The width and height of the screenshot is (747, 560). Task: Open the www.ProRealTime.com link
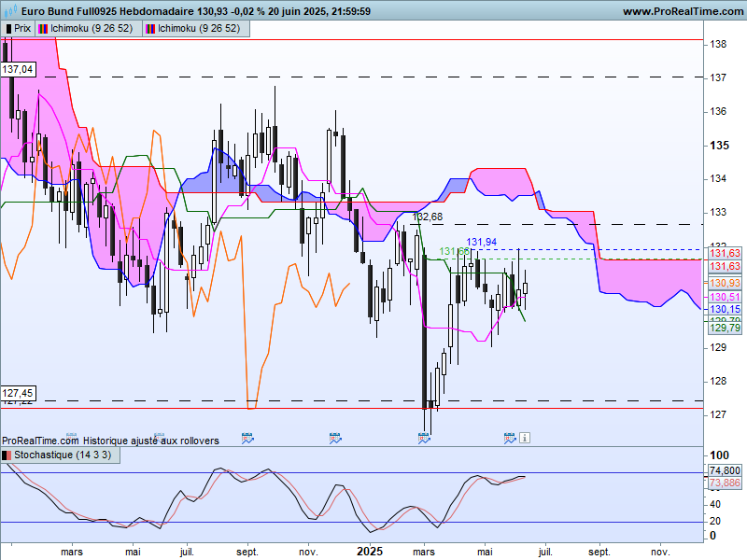684,11
